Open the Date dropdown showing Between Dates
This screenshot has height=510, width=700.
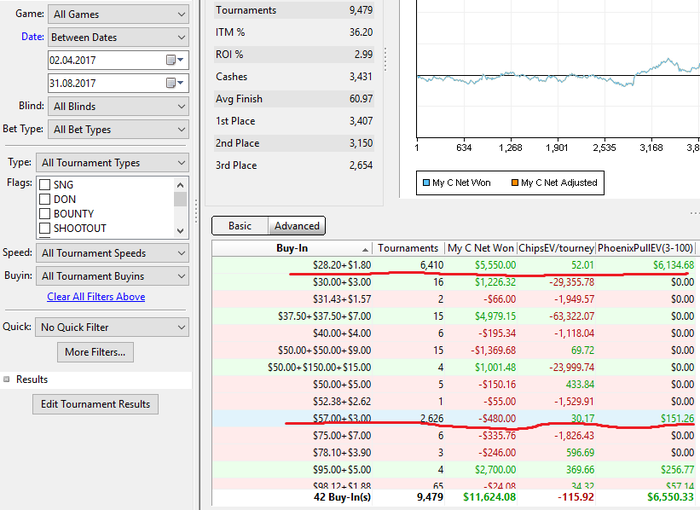click(x=118, y=37)
